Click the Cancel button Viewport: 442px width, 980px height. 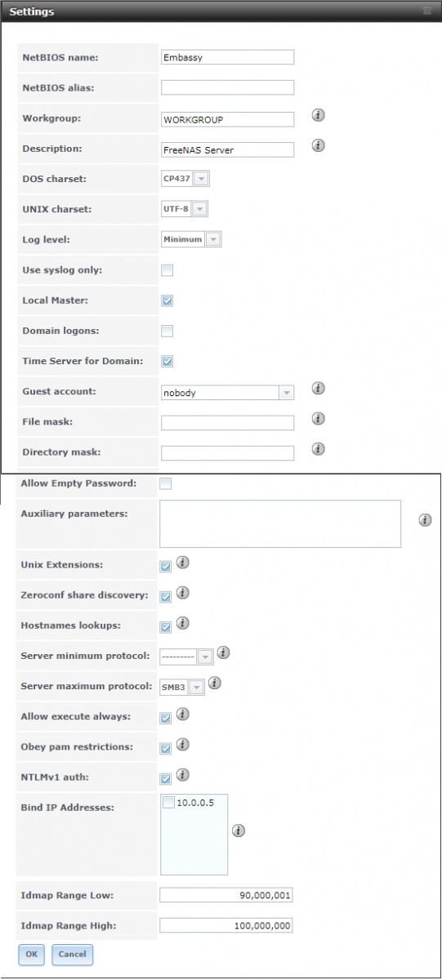72,954
